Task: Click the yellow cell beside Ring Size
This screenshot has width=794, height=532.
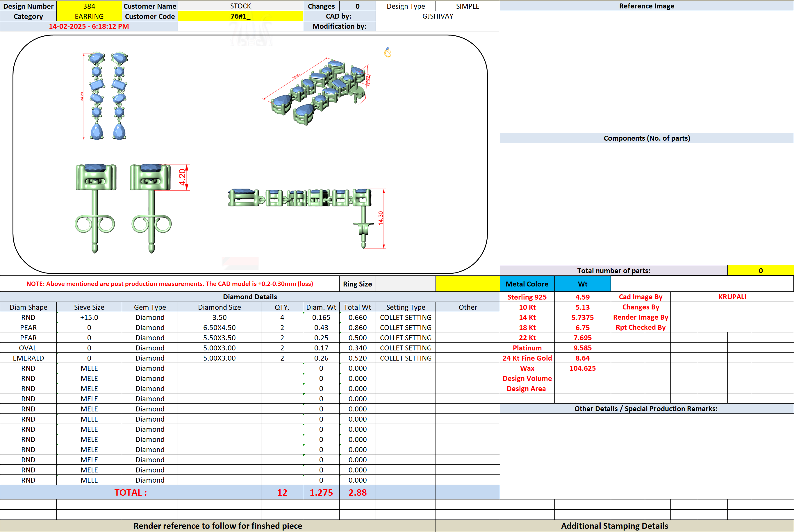Action: click(x=468, y=284)
